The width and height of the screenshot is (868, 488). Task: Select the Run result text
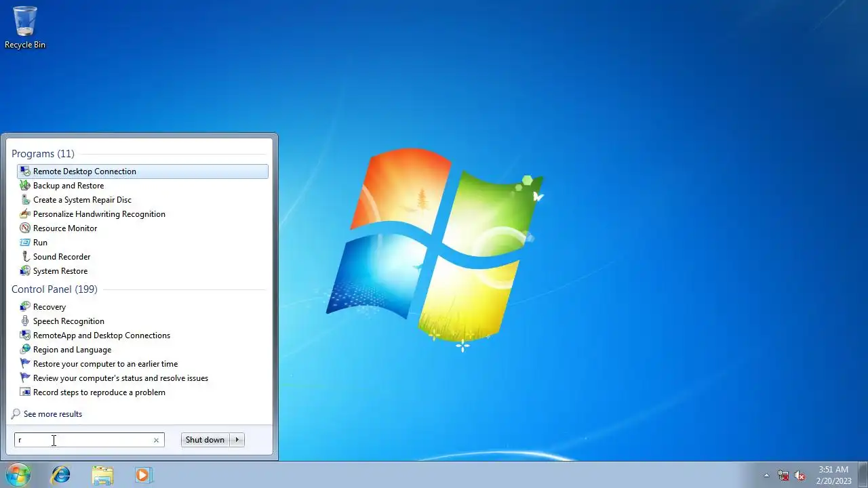[40, 243]
